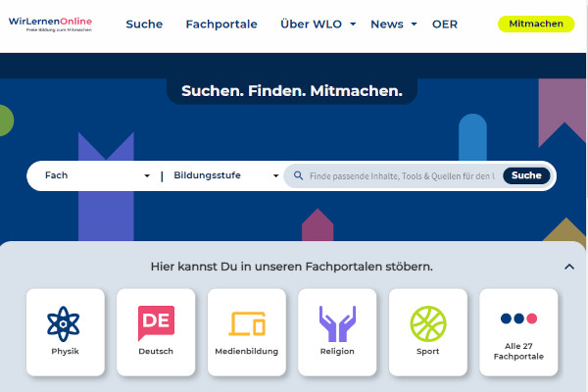The height and width of the screenshot is (392, 588).
Task: Click the Suchen. Finden. Mitmachen. headline
Action: (292, 91)
